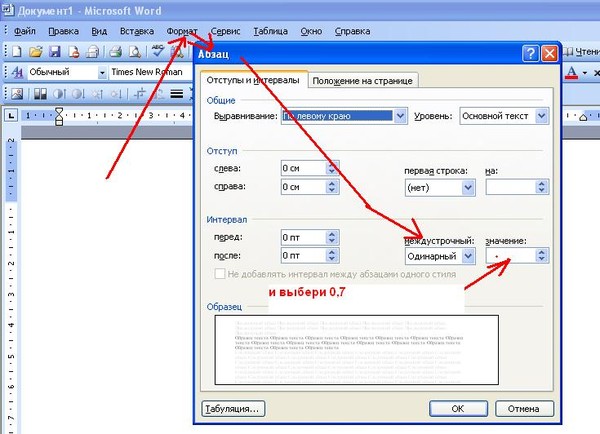Click the Less Brightness icon
Screen dimensions: 600x434
[x=116, y=94]
